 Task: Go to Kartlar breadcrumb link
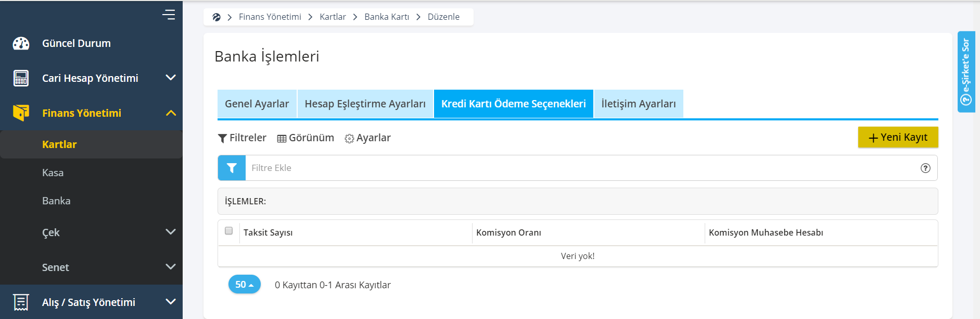point(333,17)
